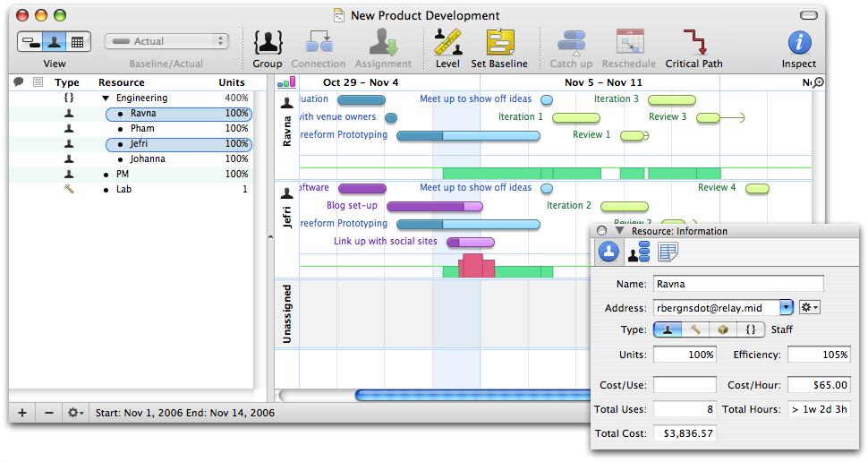
Task: Click the split pane collapse handle
Action: (x=270, y=237)
